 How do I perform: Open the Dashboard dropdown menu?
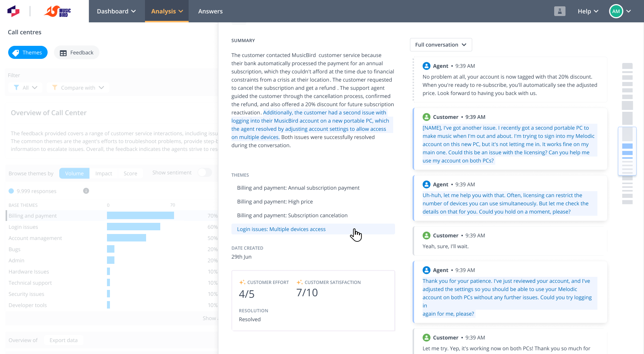point(116,11)
